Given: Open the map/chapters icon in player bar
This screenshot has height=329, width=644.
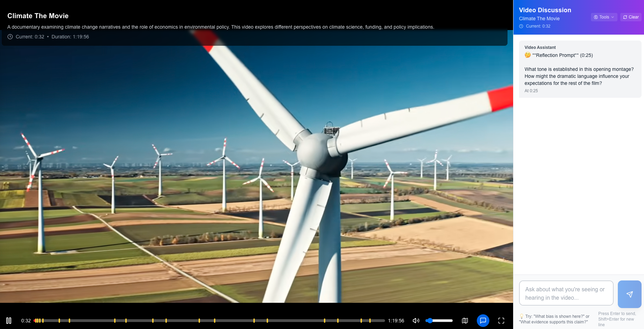Looking at the screenshot, I should pyautogui.click(x=465, y=321).
